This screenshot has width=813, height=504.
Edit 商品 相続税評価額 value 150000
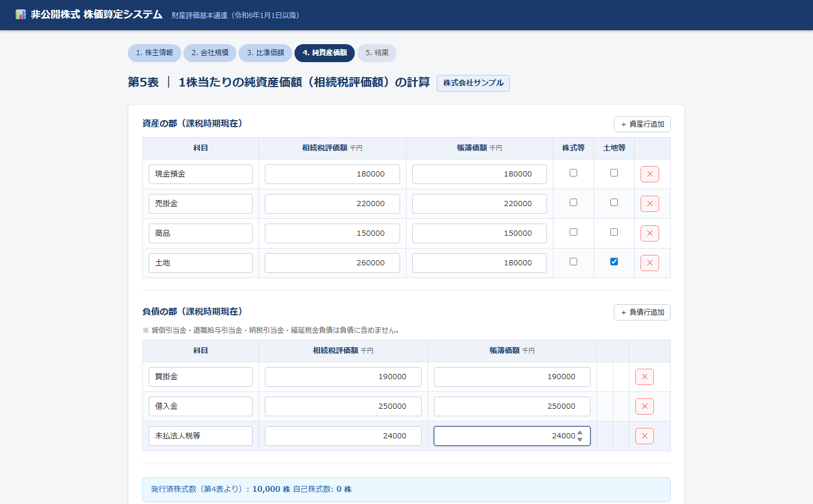pyautogui.click(x=332, y=233)
